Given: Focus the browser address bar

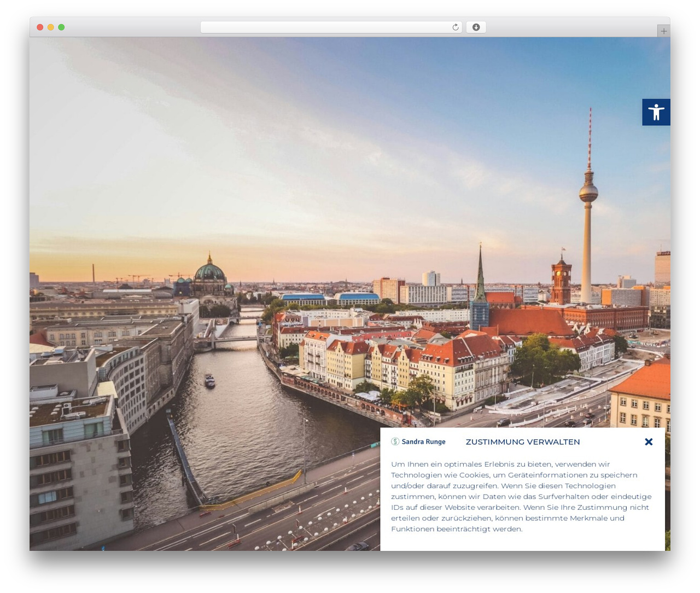Looking at the screenshot, I should tap(331, 27).
